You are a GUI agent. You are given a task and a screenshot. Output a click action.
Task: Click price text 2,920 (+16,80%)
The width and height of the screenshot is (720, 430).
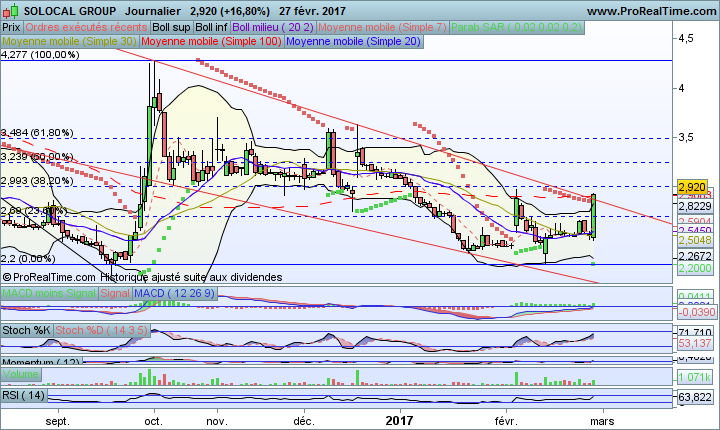tap(230, 11)
